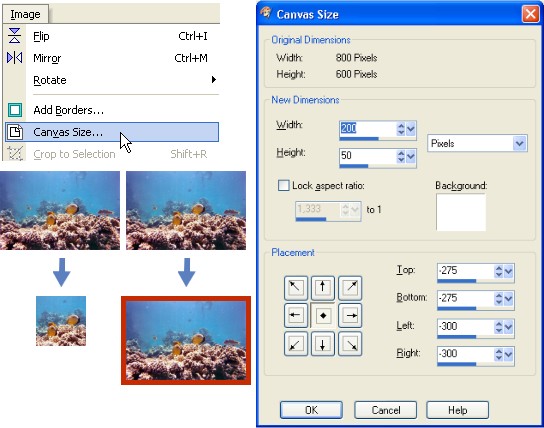The image size is (544, 428).
Task: Choose top-center placement arrow
Action: pos(323,288)
